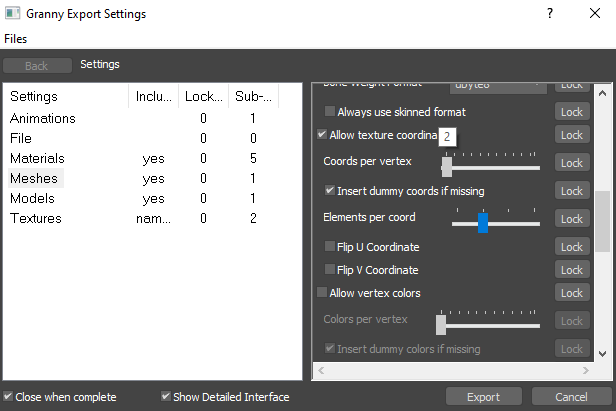Lock the Flip V Coordinate setting
The width and height of the screenshot is (616, 411).
[571, 270]
